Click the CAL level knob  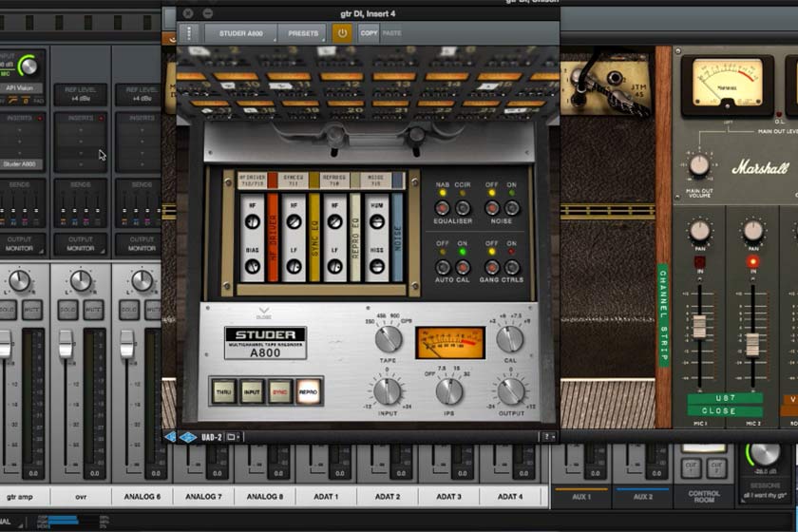coord(509,339)
